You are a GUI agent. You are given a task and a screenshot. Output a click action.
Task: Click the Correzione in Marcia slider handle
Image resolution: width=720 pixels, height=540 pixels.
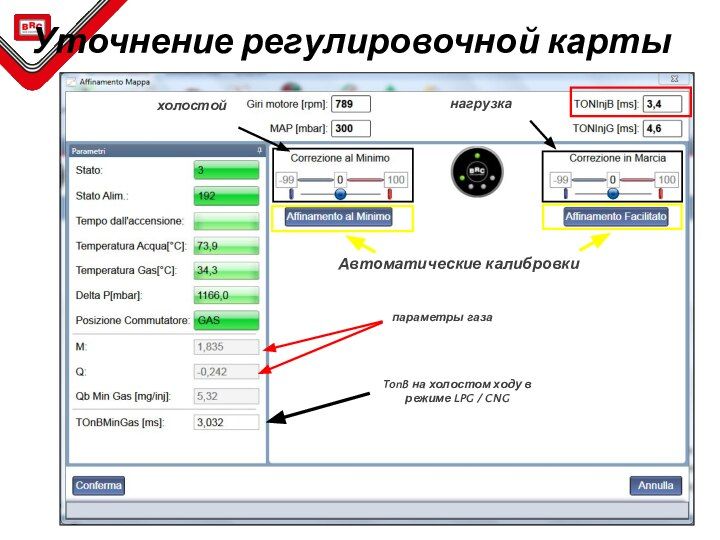613,194
